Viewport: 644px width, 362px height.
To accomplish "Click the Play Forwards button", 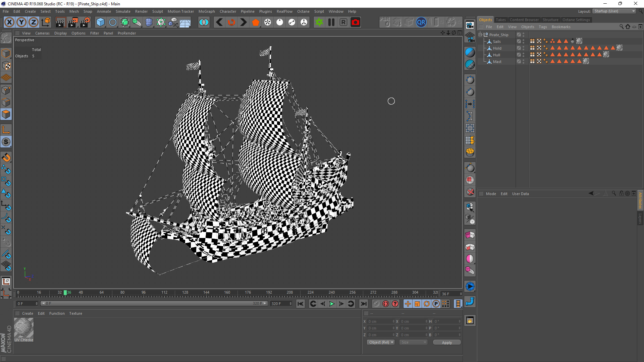I will coord(332,304).
